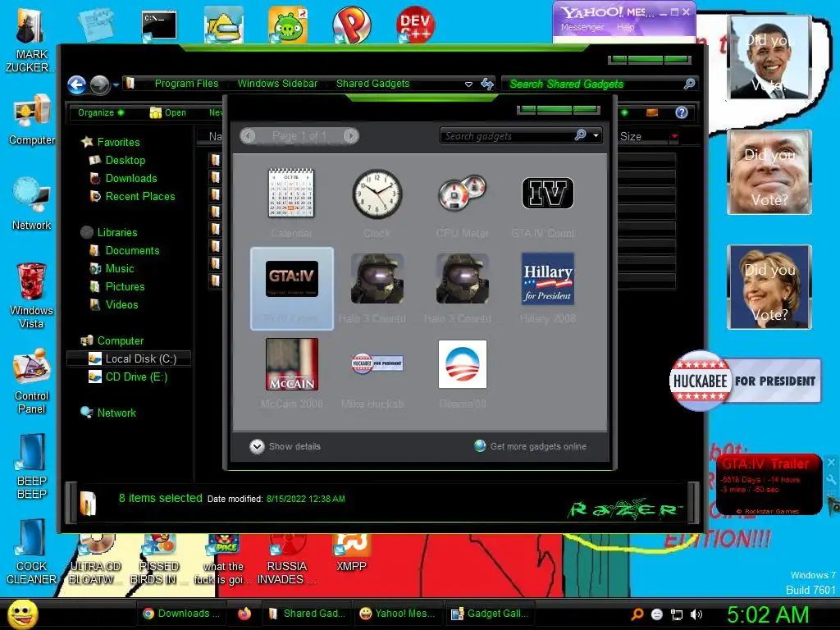Expand Favorites in navigation pane

(x=111, y=142)
